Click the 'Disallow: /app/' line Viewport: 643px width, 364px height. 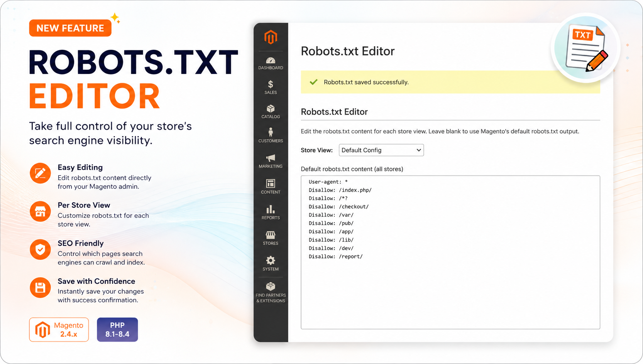331,231
